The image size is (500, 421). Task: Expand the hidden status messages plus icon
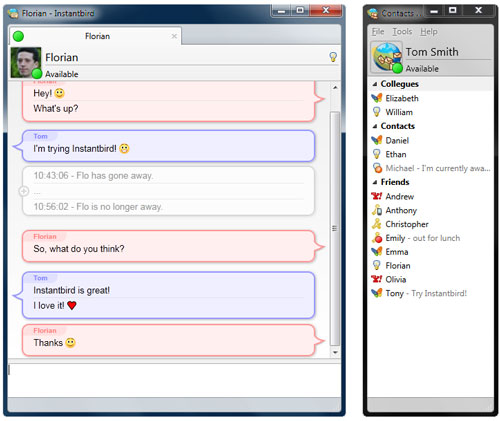pos(24,191)
